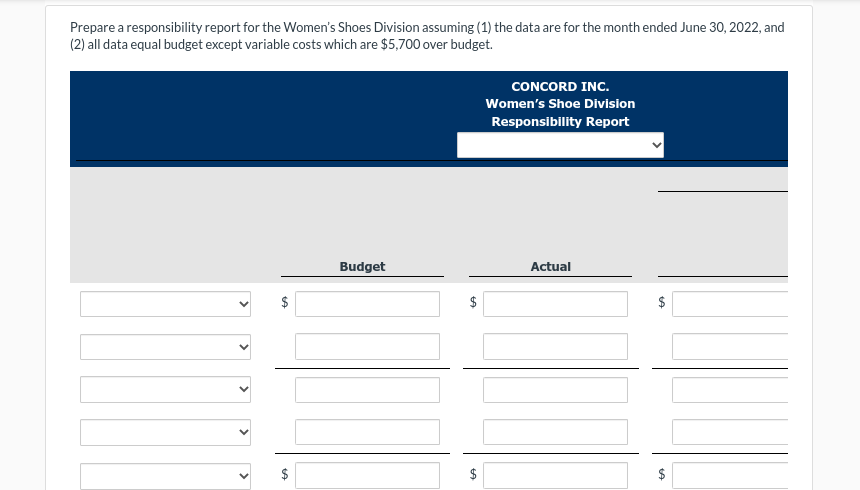Click the first row Actual input field
Image resolution: width=860 pixels, height=490 pixels.
pos(556,304)
